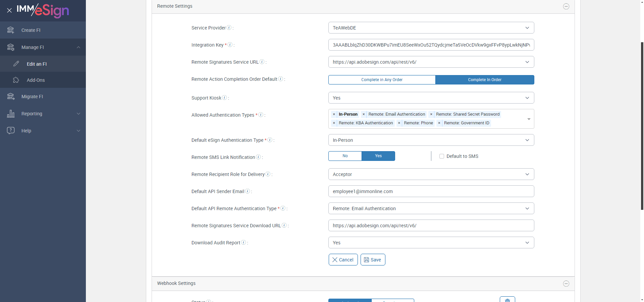Remove the Remote: Phone authentication tag
This screenshot has width=644, height=302.
(399, 123)
